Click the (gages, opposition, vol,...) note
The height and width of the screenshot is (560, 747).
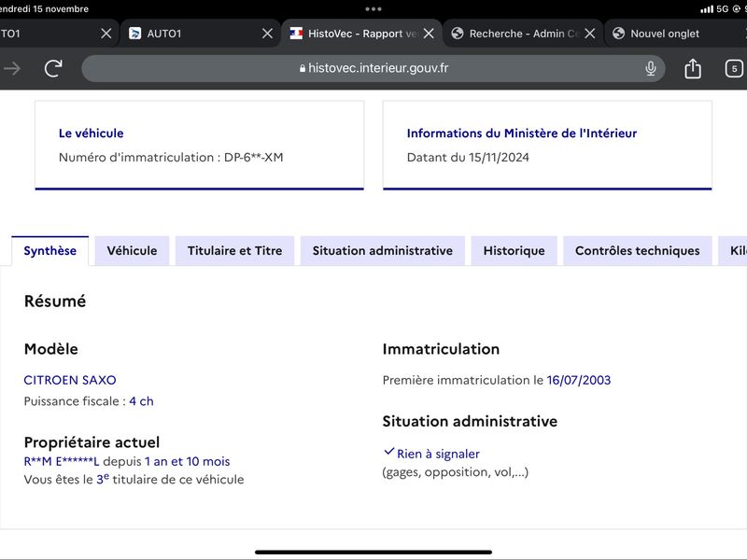(456, 472)
